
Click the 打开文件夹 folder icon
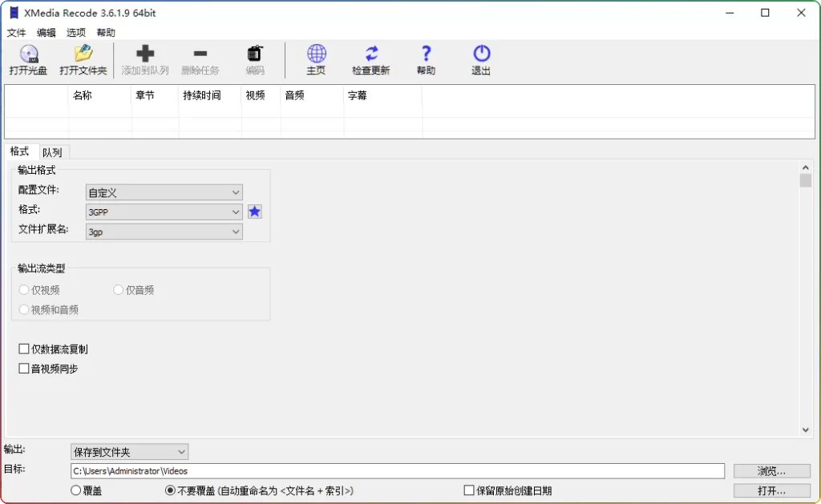click(x=83, y=54)
